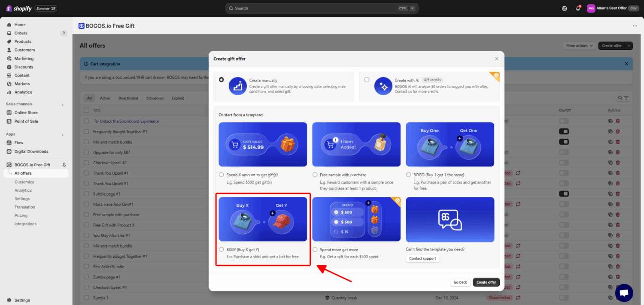Click the Digital Downloads icon in the sidebar
The height and width of the screenshot is (305, 644).
coord(9,151)
